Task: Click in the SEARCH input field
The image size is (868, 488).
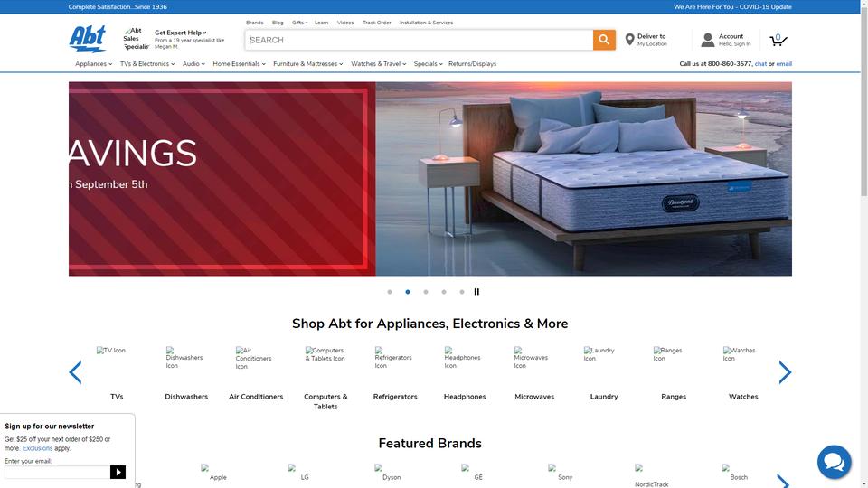Action: pyautogui.click(x=419, y=40)
